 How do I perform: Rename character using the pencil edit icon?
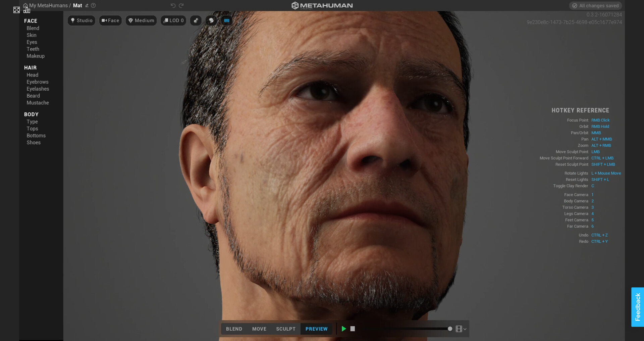(87, 5)
